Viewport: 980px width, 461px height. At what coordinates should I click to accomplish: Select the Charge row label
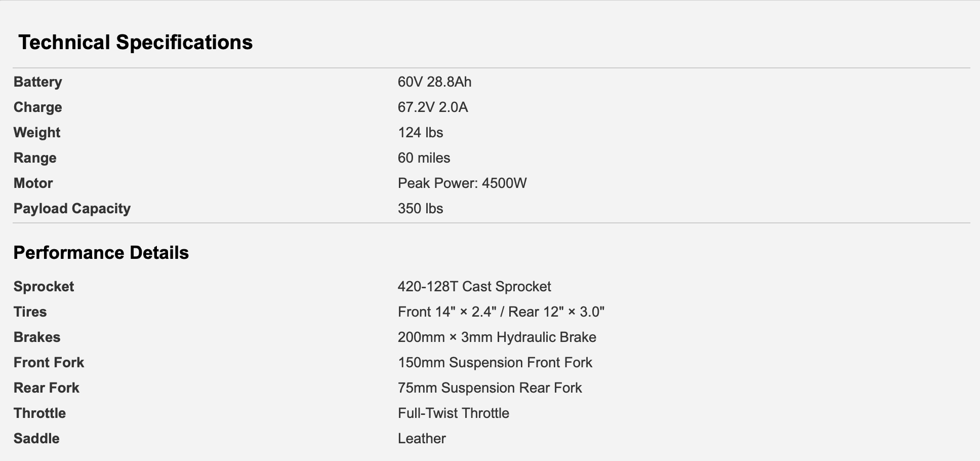[x=38, y=107]
